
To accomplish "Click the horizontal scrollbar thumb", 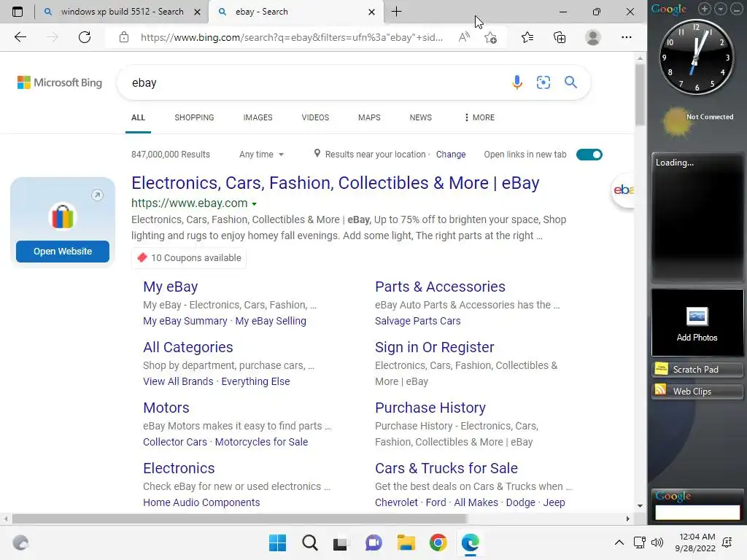I will (x=239, y=518).
